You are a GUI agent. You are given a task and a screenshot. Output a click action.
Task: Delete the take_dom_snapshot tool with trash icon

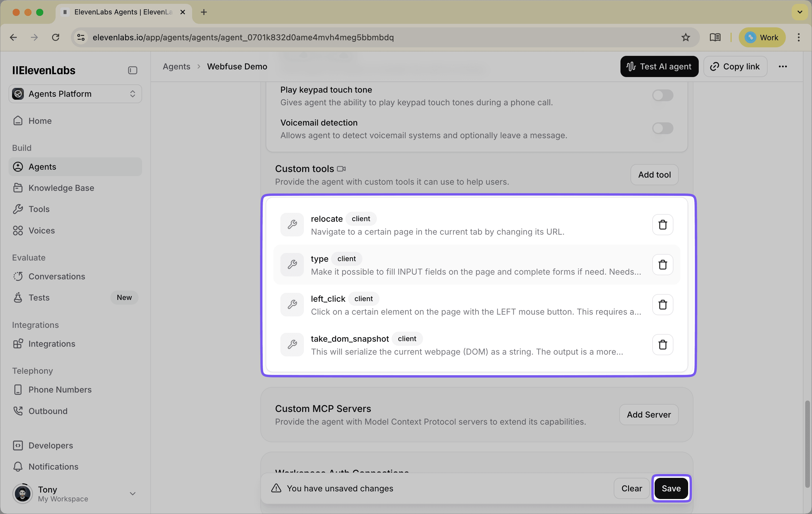pos(662,344)
